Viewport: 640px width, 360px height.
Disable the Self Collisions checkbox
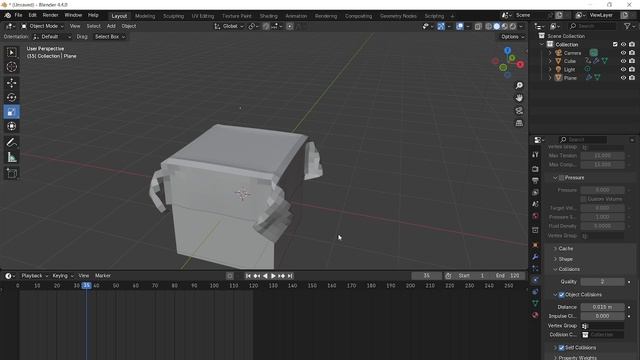click(562, 348)
